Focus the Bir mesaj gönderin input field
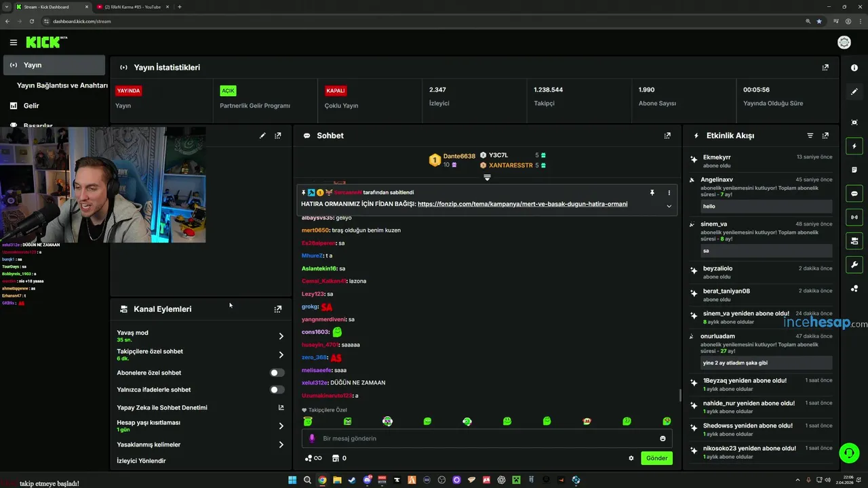The width and height of the screenshot is (868, 488). [486, 439]
